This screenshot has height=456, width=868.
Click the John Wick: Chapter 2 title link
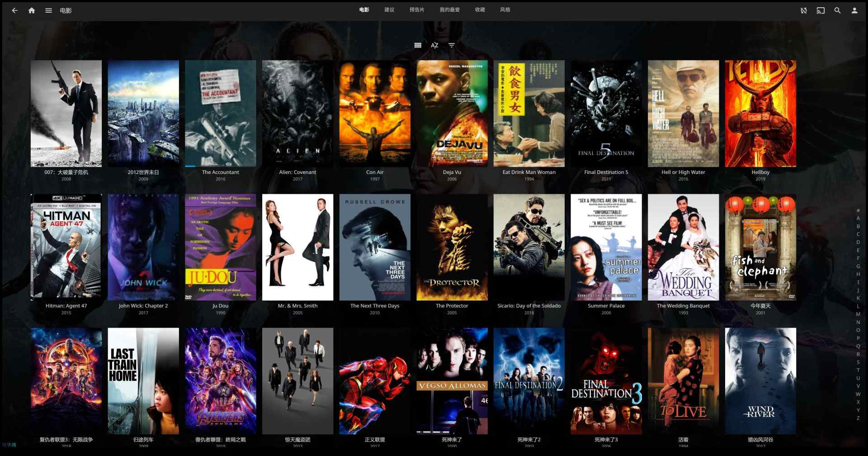[x=143, y=306]
